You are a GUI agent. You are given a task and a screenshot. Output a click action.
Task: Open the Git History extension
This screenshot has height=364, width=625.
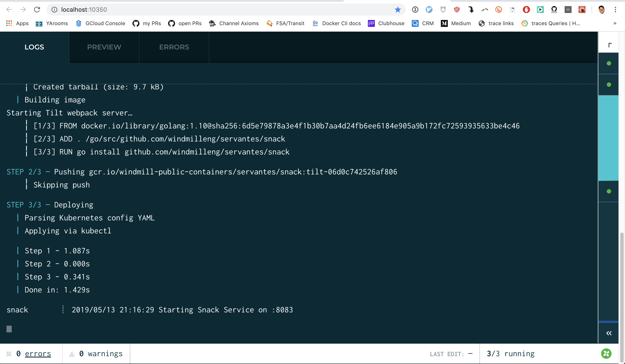pyautogui.click(x=568, y=9)
